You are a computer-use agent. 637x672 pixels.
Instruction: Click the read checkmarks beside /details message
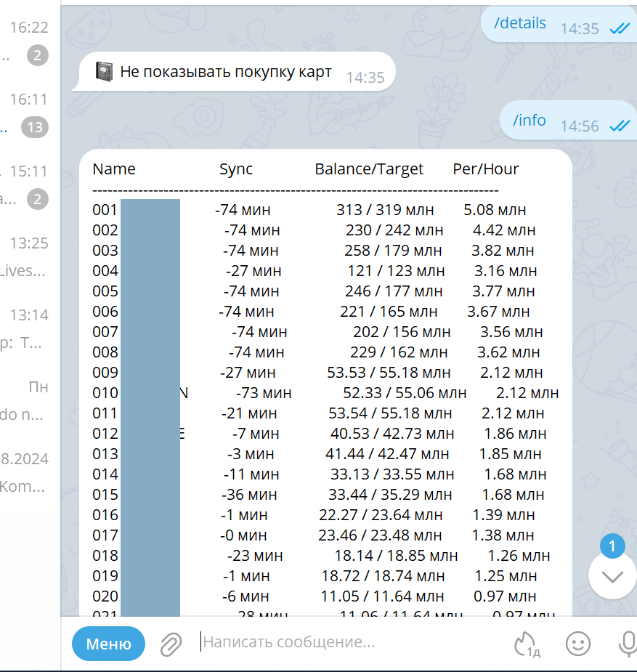point(620,28)
